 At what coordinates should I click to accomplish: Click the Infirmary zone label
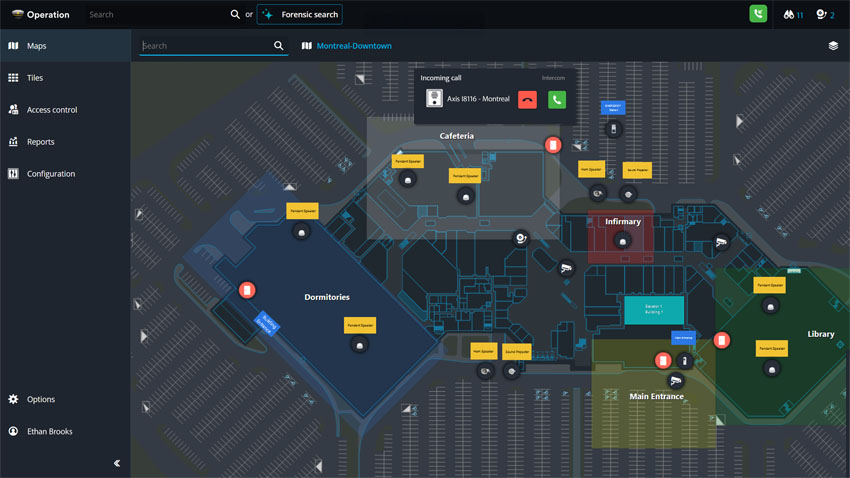coord(623,222)
